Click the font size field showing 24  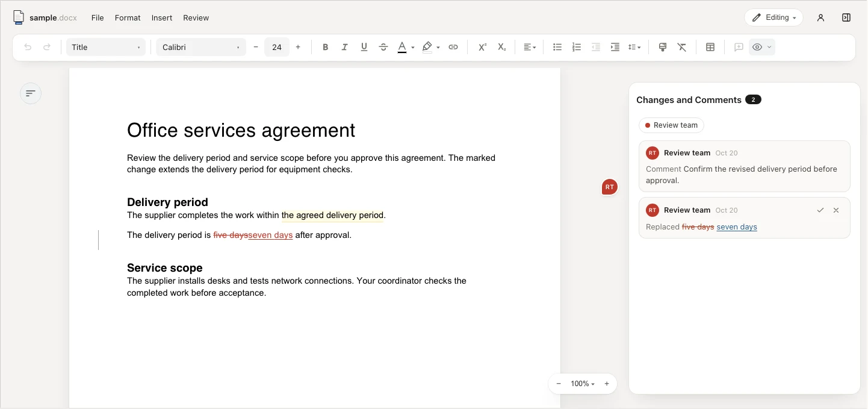(277, 47)
